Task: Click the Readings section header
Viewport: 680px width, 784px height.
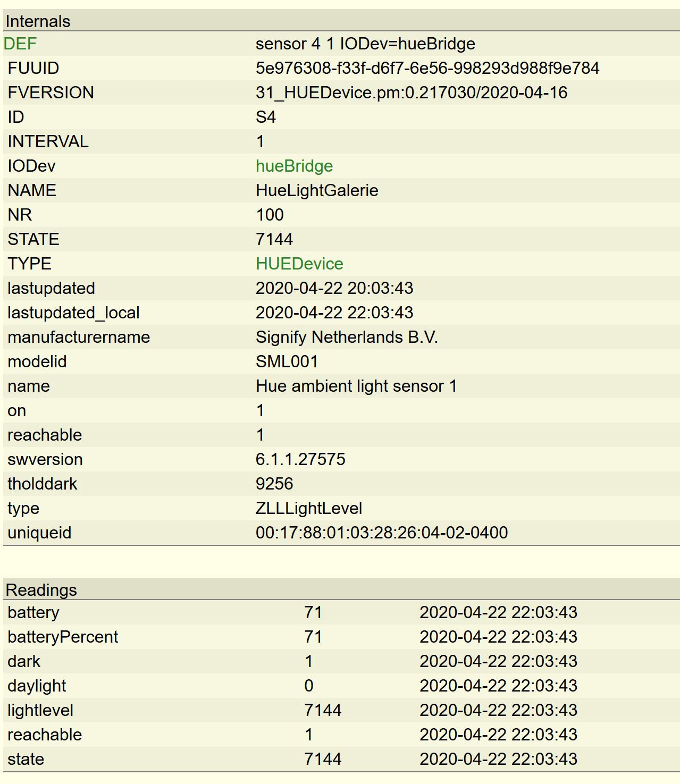Action: [x=41, y=590]
